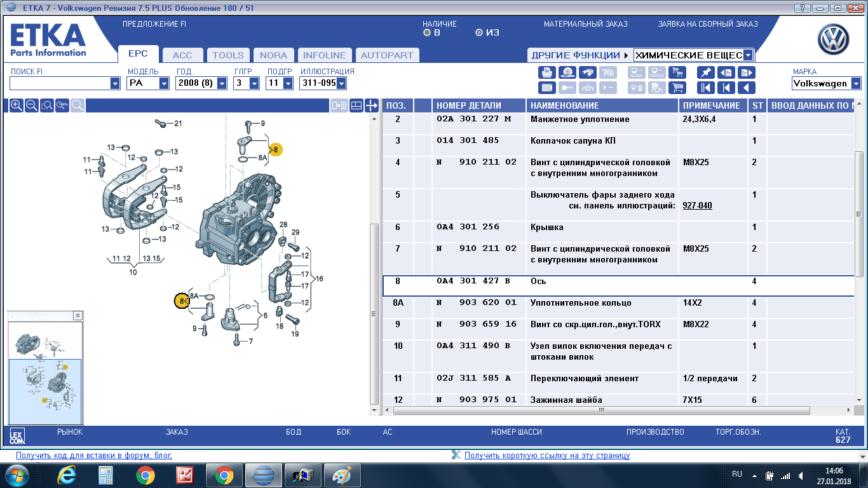The width and height of the screenshot is (868, 488).
Task: Go to previous page icon
Action: pos(726,72)
